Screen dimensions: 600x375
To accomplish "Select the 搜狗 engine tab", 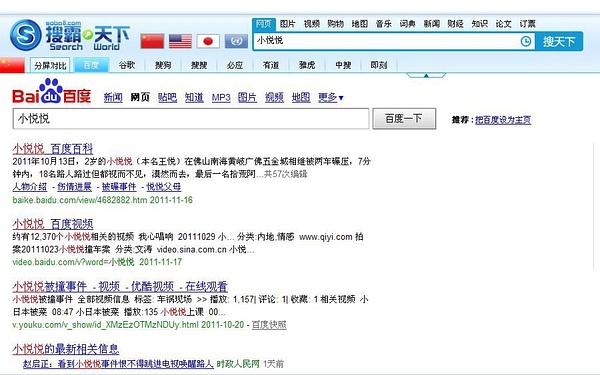I will coord(163,65).
